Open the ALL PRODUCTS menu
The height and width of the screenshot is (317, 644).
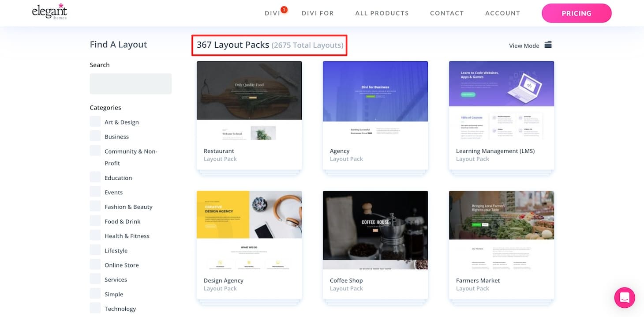point(382,13)
